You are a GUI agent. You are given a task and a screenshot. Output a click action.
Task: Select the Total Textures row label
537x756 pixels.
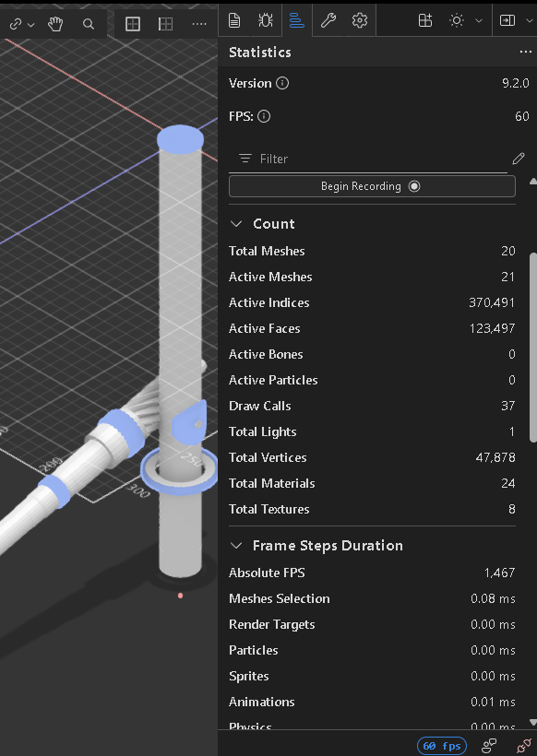[x=269, y=509]
